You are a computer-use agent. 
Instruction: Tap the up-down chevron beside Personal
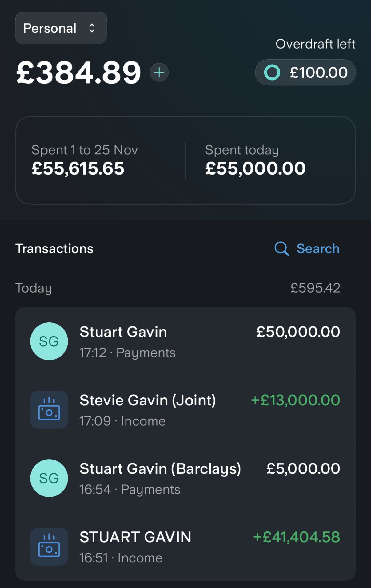92,28
